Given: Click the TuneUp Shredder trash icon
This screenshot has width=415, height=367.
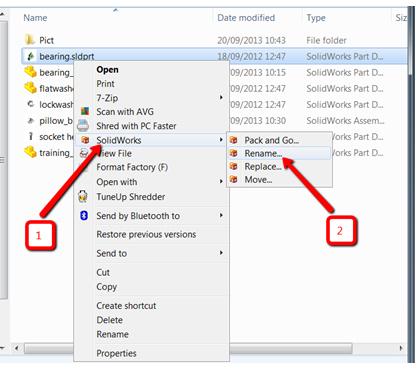Looking at the screenshot, I should pyautogui.click(x=83, y=196).
